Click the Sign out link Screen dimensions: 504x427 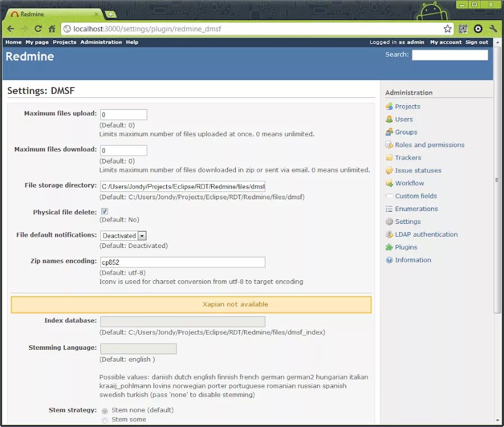point(477,42)
